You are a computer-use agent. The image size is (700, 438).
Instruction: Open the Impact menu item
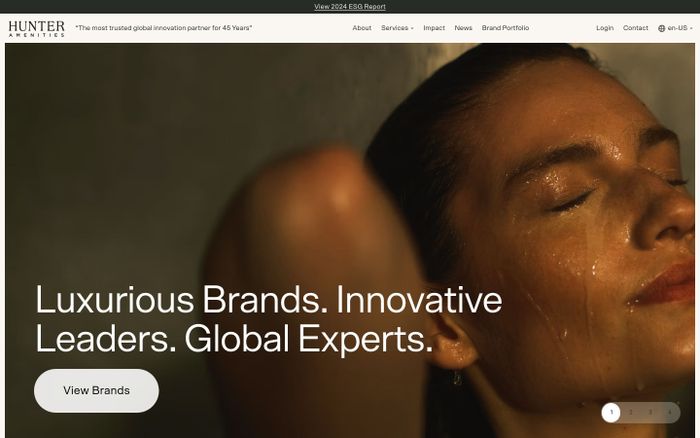click(x=434, y=28)
